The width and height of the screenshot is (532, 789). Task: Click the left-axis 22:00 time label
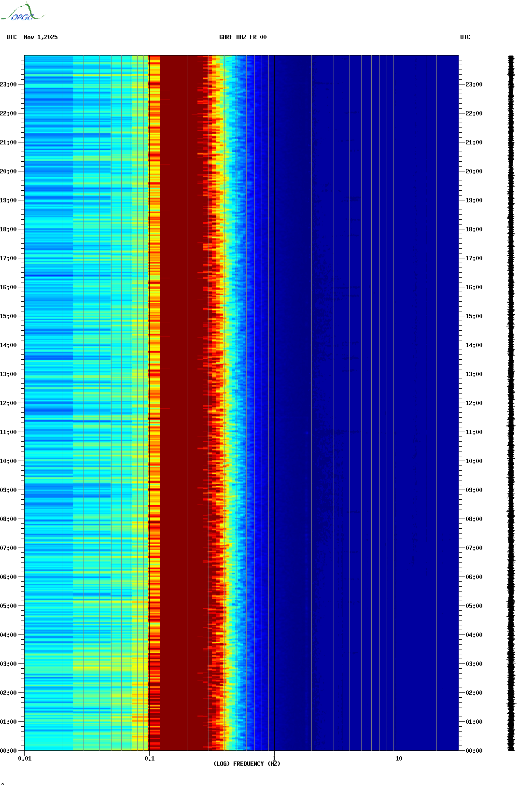click(8, 113)
